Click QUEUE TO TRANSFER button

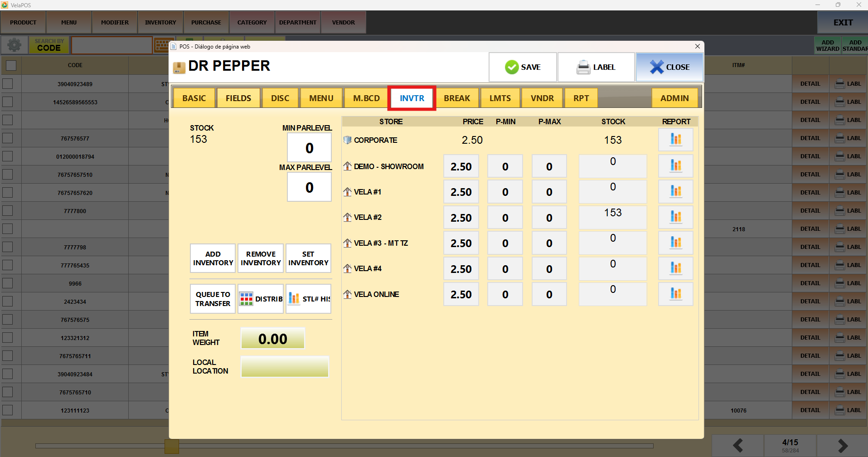point(213,299)
